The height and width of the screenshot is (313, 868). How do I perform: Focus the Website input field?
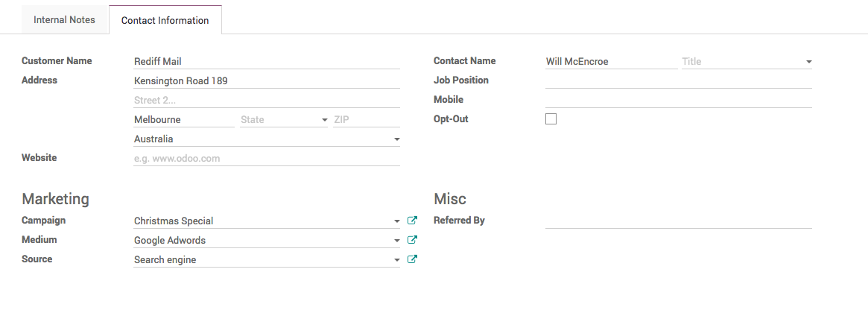click(266, 158)
